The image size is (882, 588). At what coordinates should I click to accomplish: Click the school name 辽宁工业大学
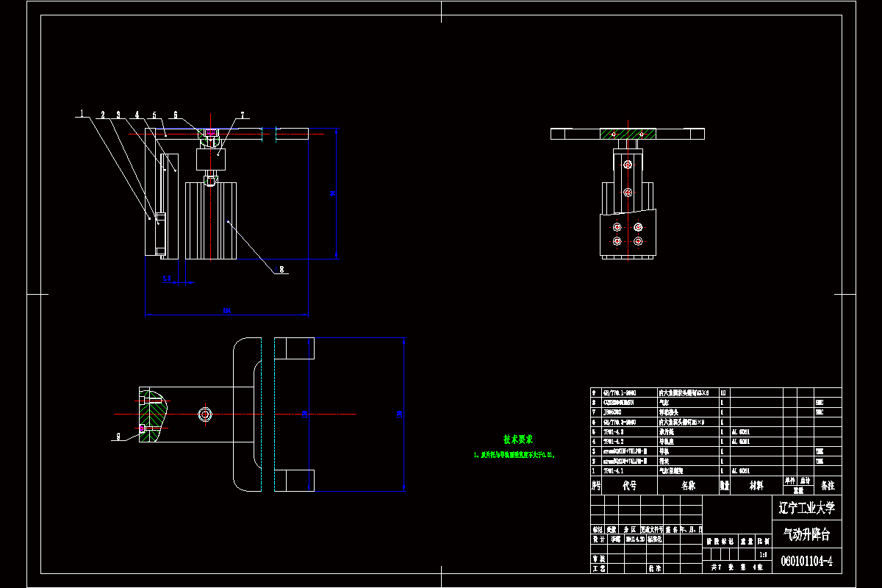click(807, 507)
